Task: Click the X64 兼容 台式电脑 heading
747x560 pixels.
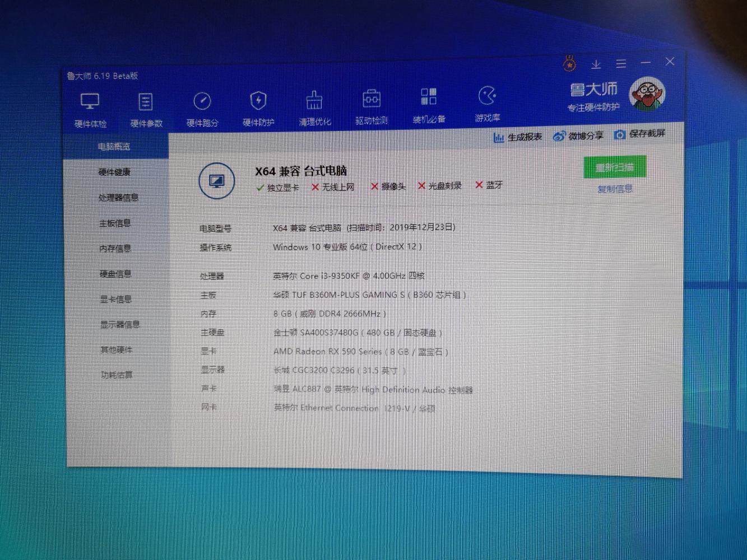Action: pos(301,171)
